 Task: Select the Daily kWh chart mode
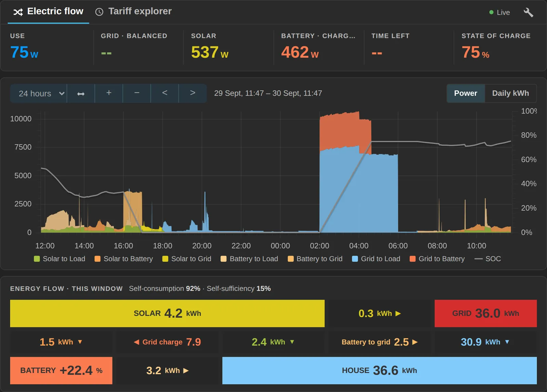(510, 93)
